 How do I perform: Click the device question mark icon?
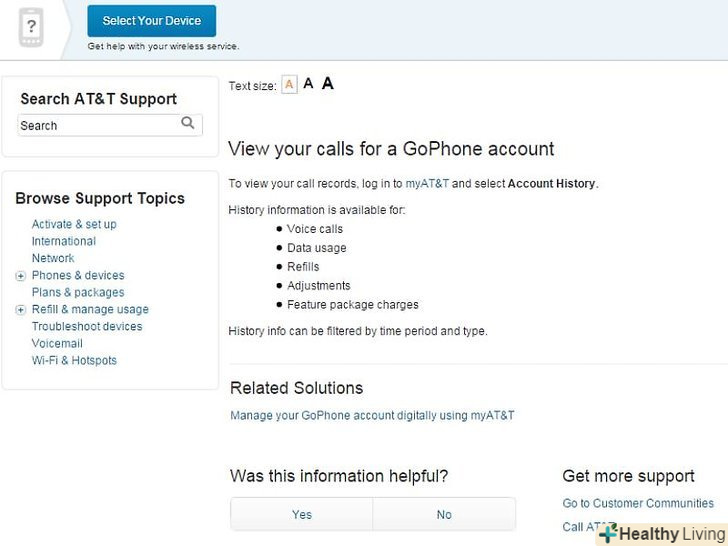(31, 27)
